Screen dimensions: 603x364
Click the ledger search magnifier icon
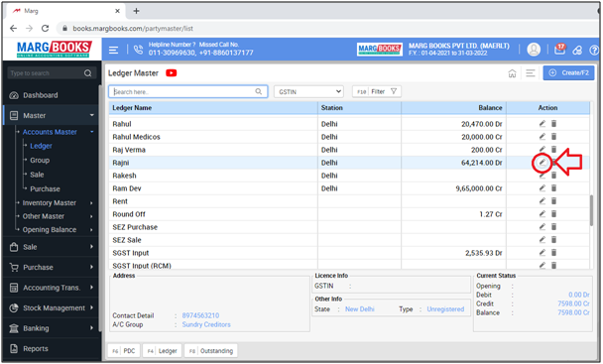259,91
